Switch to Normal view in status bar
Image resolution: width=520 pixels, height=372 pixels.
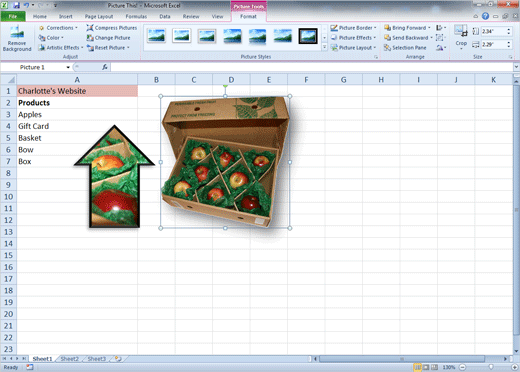pos(417,367)
